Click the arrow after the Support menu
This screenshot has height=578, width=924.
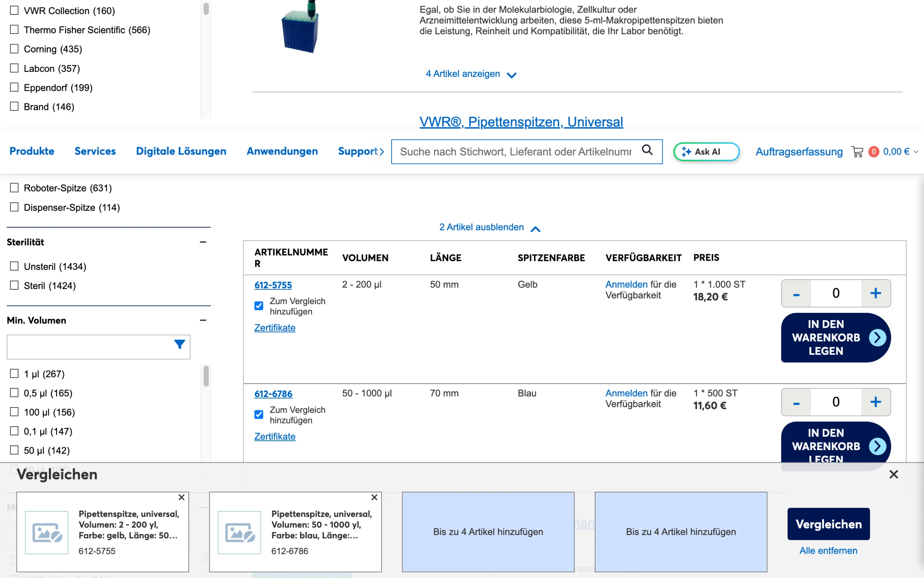(382, 152)
